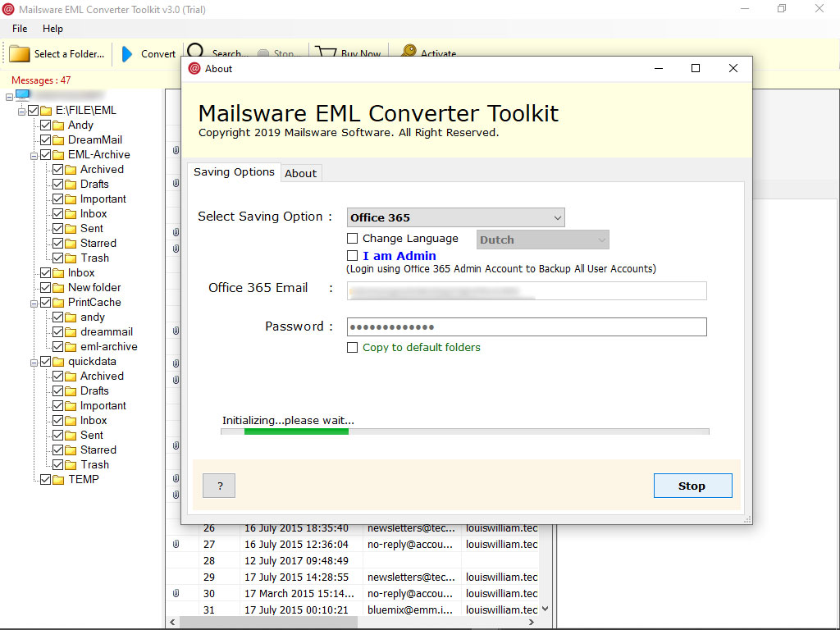
Task: Uncheck the TEMP folder checkbox
Action: click(46, 479)
